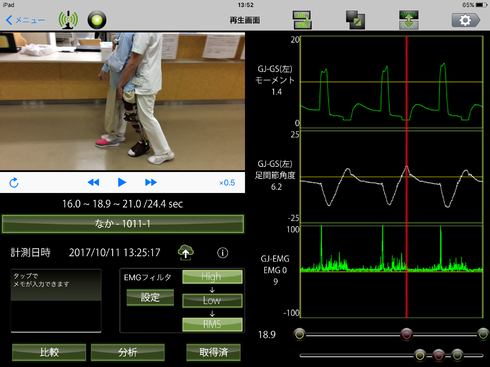Show measurement info via the i icon

pyautogui.click(x=222, y=253)
